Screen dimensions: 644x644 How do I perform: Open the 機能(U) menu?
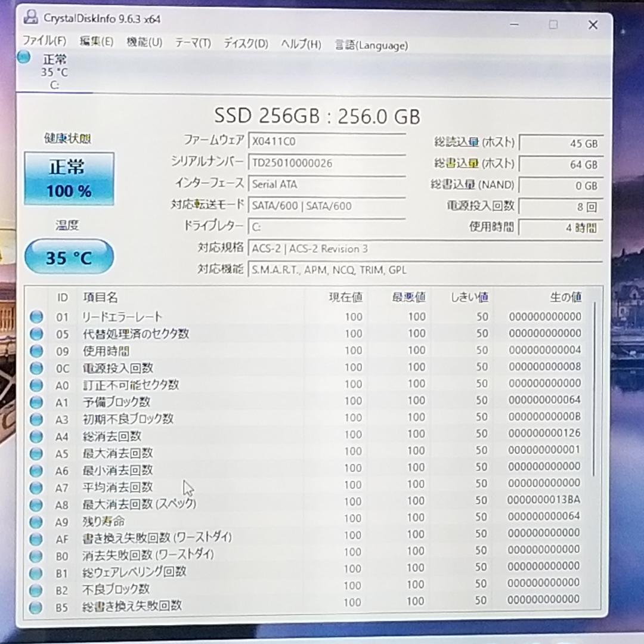point(144,42)
